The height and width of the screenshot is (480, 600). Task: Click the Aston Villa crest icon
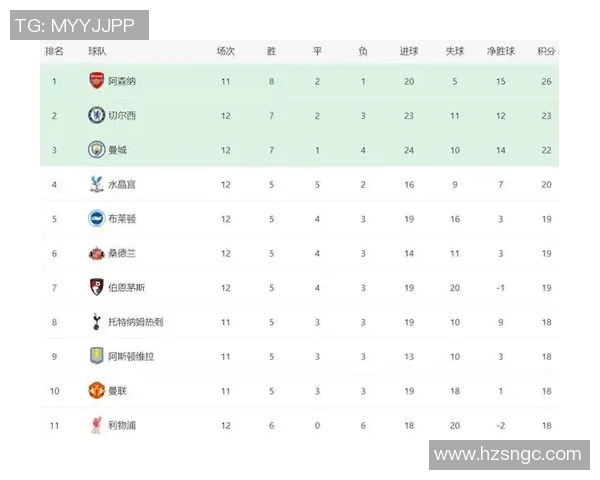coord(96,356)
